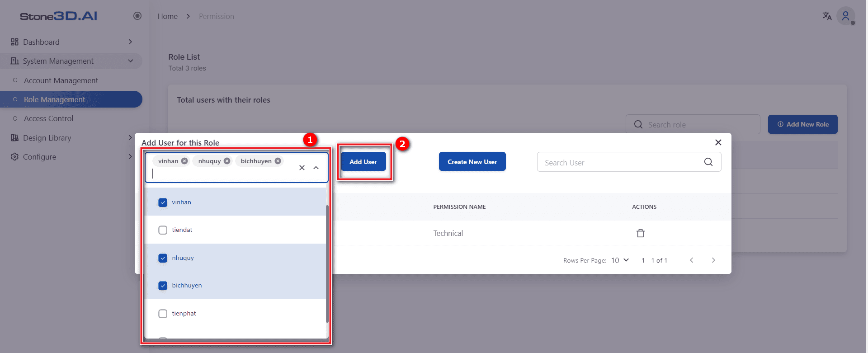Click the ACTIONS column header

tap(644, 207)
